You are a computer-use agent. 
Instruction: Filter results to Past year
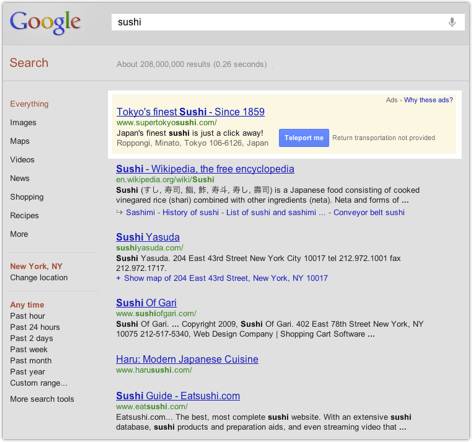pyautogui.click(x=27, y=372)
